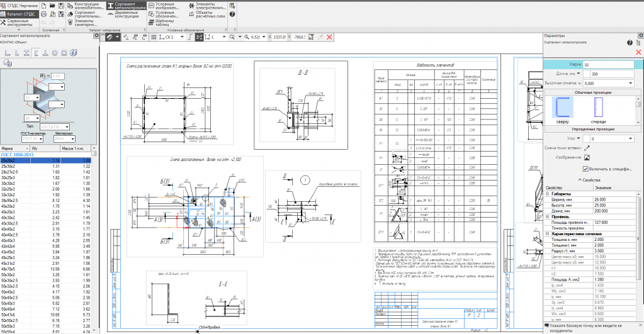Select row 48x70x5 in profile list

pos(45,269)
